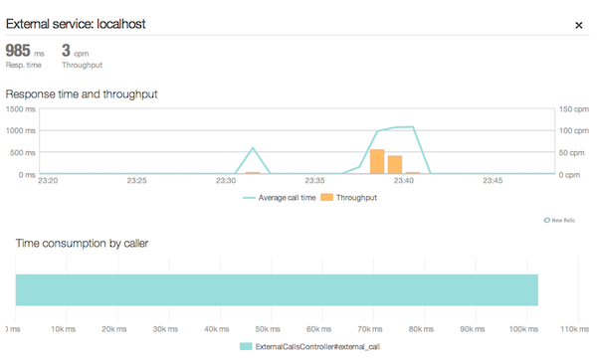The image size is (597, 364).
Task: Click the orange Throughput legend swatch
Action: click(326, 197)
